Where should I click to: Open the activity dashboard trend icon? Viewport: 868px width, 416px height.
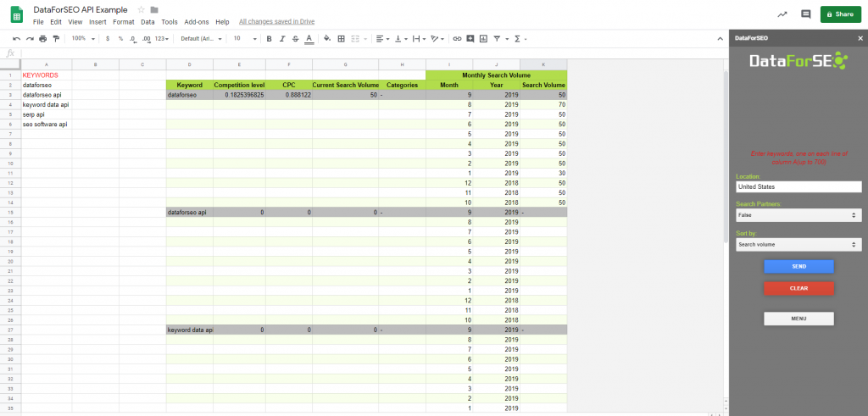pos(782,14)
